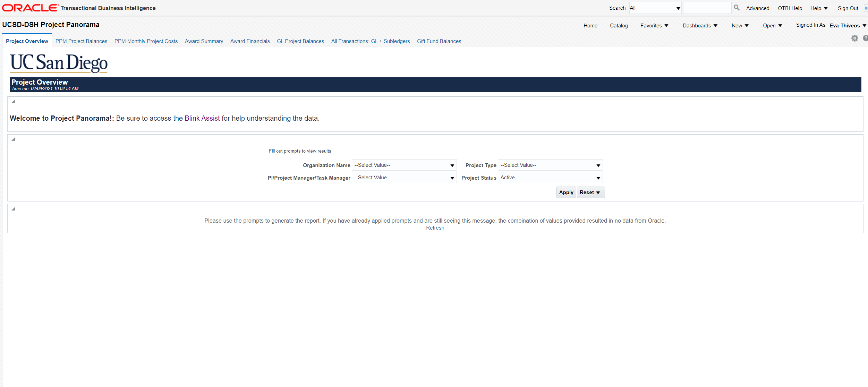The image size is (868, 387).
Task: Click the Oracle logo
Action: click(x=30, y=8)
